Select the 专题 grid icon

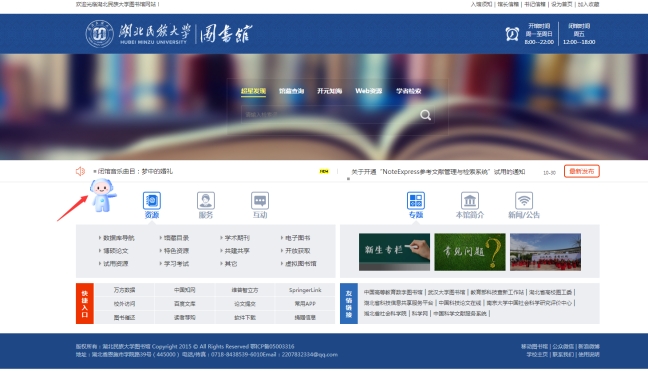click(x=416, y=201)
